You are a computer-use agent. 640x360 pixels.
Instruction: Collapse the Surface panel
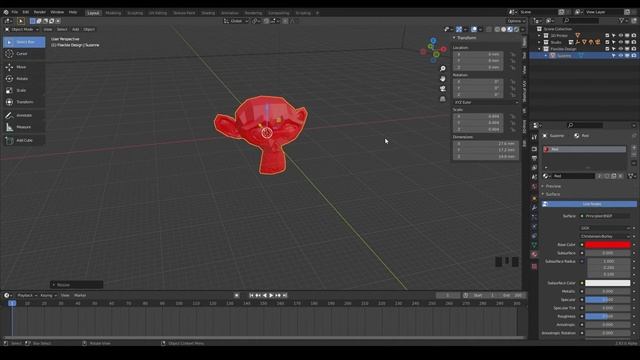click(x=553, y=194)
